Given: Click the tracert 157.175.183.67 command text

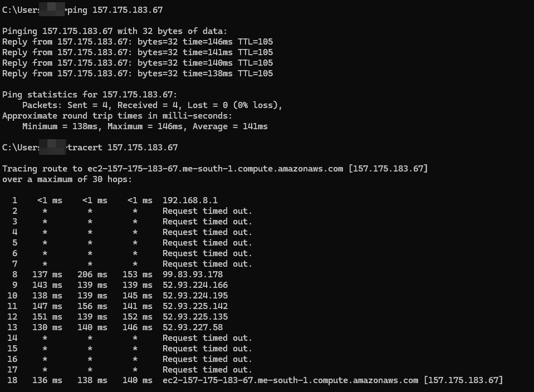Looking at the screenshot, I should pos(123,148).
